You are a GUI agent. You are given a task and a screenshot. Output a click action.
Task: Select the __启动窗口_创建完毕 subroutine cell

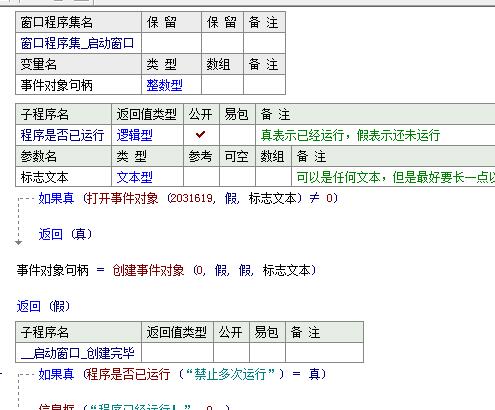pos(78,353)
